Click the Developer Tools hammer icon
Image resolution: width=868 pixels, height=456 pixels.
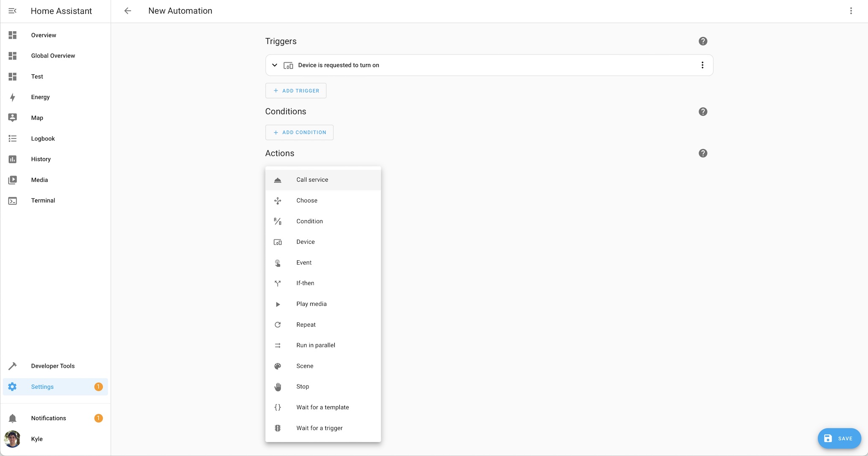13,366
